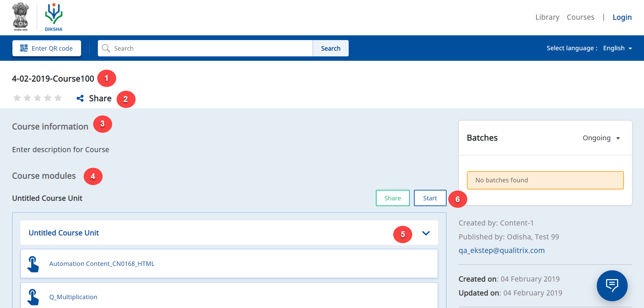Image resolution: width=644 pixels, height=308 pixels.
Task: Click the green Share button
Action: pyautogui.click(x=393, y=198)
